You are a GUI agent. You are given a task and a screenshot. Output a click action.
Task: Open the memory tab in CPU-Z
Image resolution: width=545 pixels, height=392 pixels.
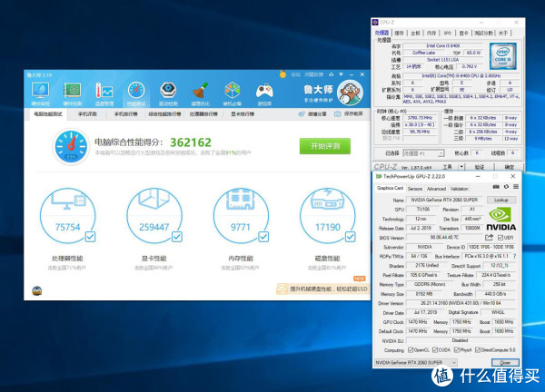431,33
